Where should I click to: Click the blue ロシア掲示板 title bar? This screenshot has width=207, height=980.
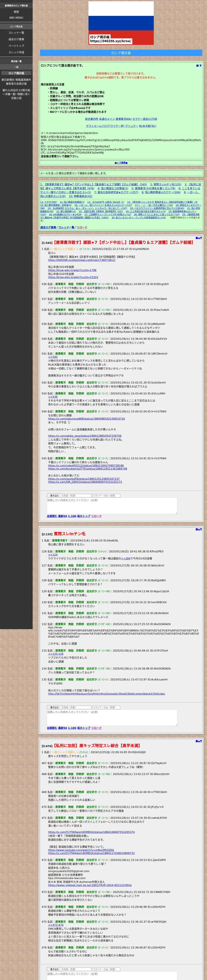(121, 53)
